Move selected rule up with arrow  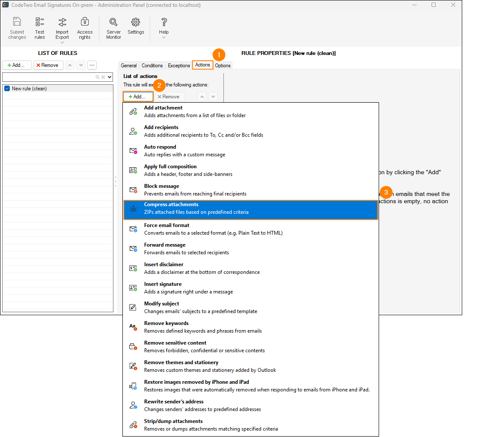point(70,65)
